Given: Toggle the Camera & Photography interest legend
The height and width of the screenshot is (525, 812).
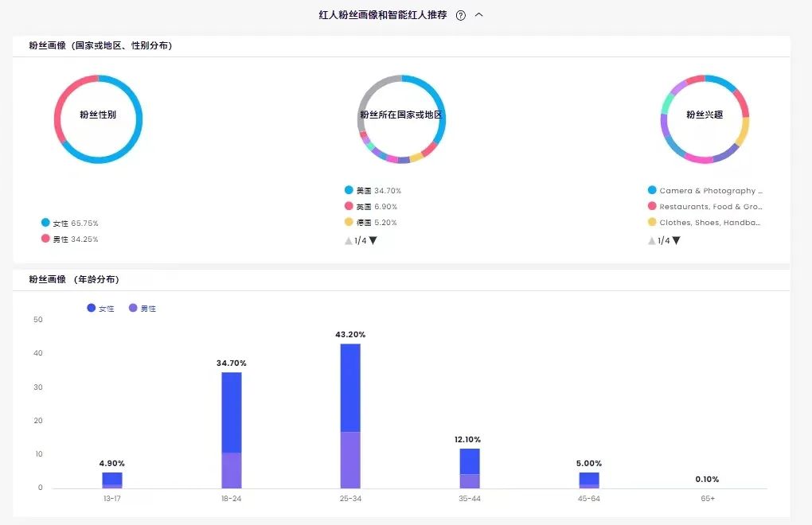Looking at the screenshot, I should coord(705,190).
